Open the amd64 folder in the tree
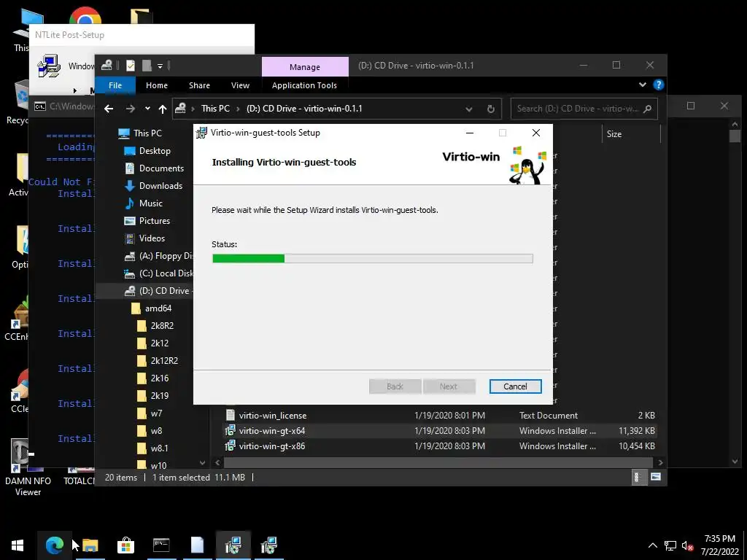The image size is (747, 560). click(158, 308)
